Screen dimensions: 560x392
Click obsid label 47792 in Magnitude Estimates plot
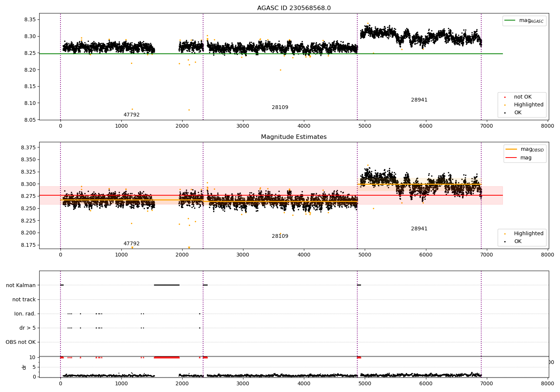click(131, 244)
